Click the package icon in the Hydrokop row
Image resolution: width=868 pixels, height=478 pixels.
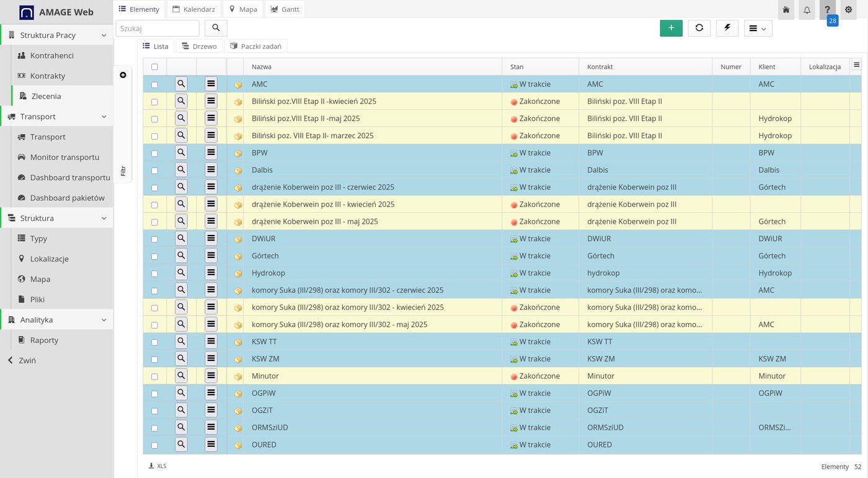(x=238, y=273)
